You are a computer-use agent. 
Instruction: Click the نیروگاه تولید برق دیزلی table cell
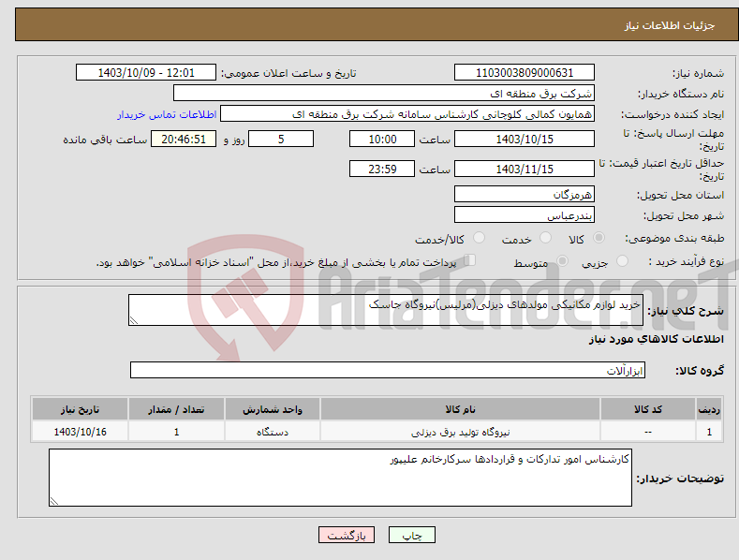[x=460, y=432]
